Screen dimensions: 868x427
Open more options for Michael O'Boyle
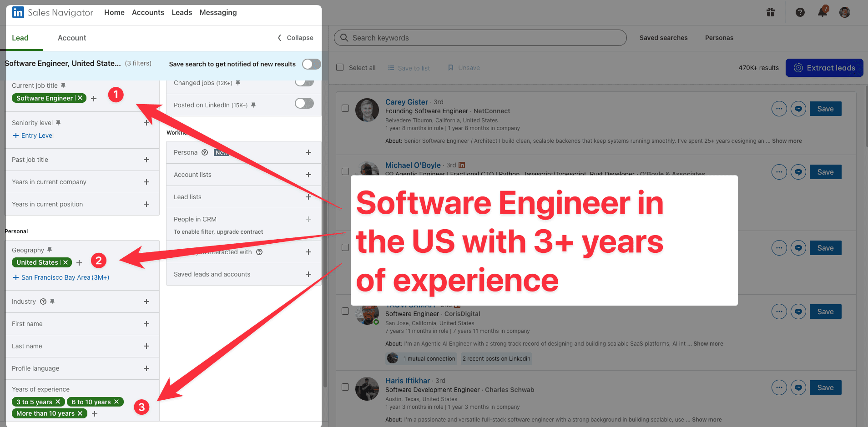pyautogui.click(x=779, y=172)
